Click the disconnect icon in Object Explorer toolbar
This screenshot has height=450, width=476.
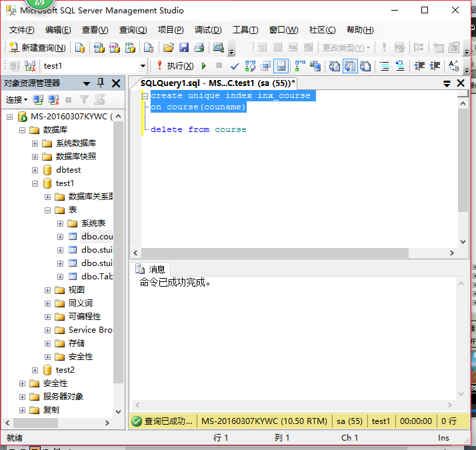[x=53, y=99]
